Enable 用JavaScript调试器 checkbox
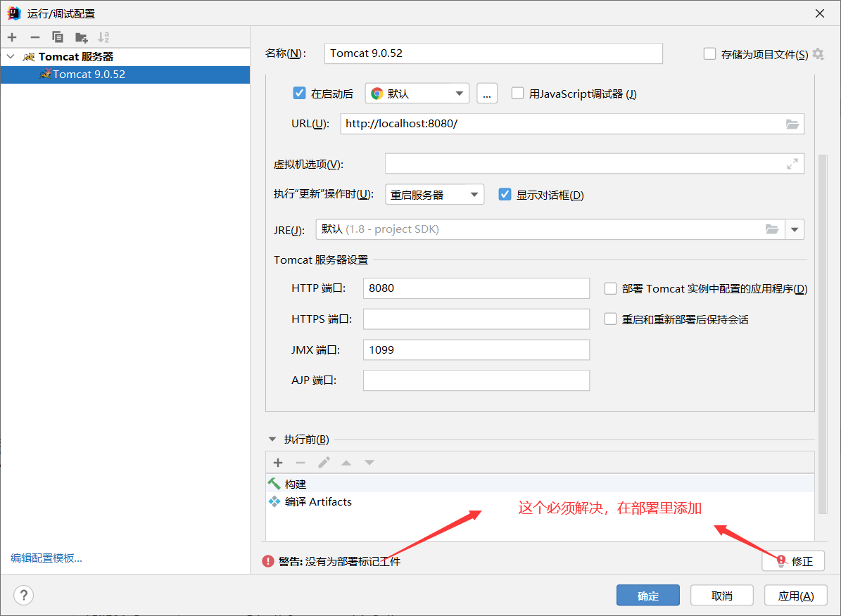The width and height of the screenshot is (841, 616). pyautogui.click(x=517, y=94)
